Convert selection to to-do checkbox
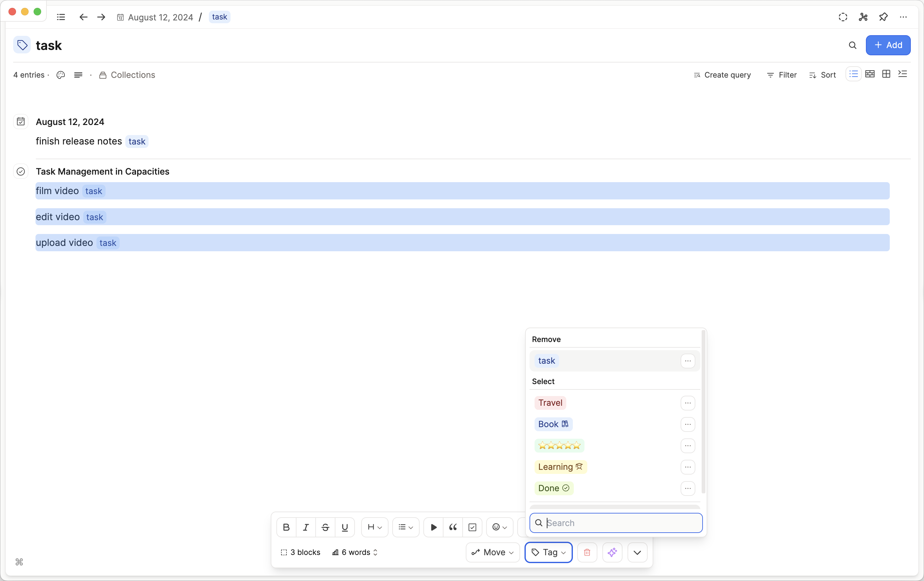924x581 pixels. pyautogui.click(x=472, y=527)
